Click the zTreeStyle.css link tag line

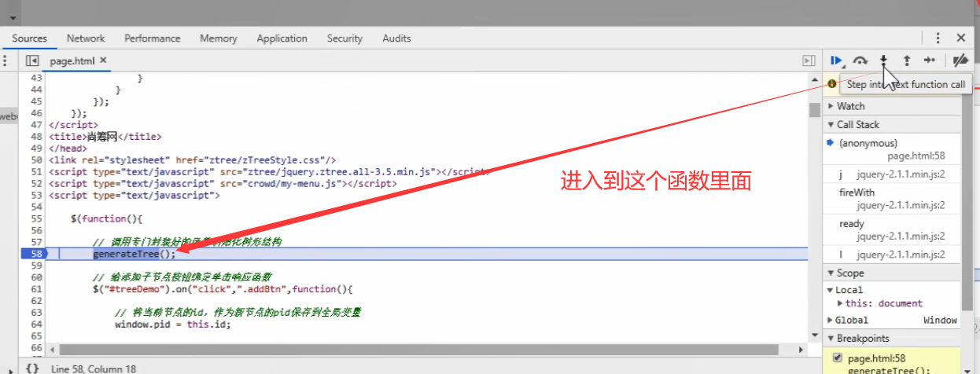193,160
